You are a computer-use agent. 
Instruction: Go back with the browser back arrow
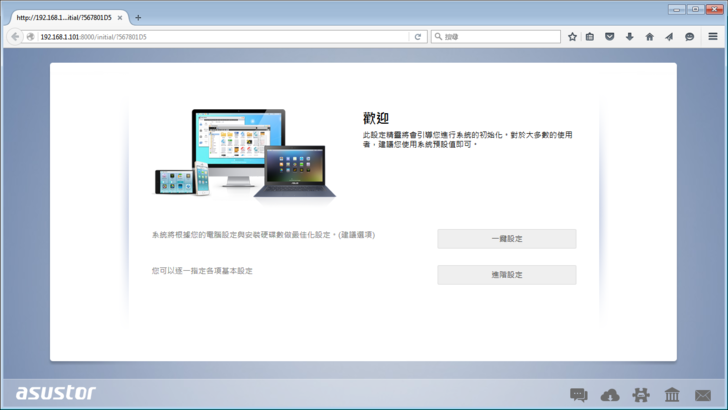point(15,37)
